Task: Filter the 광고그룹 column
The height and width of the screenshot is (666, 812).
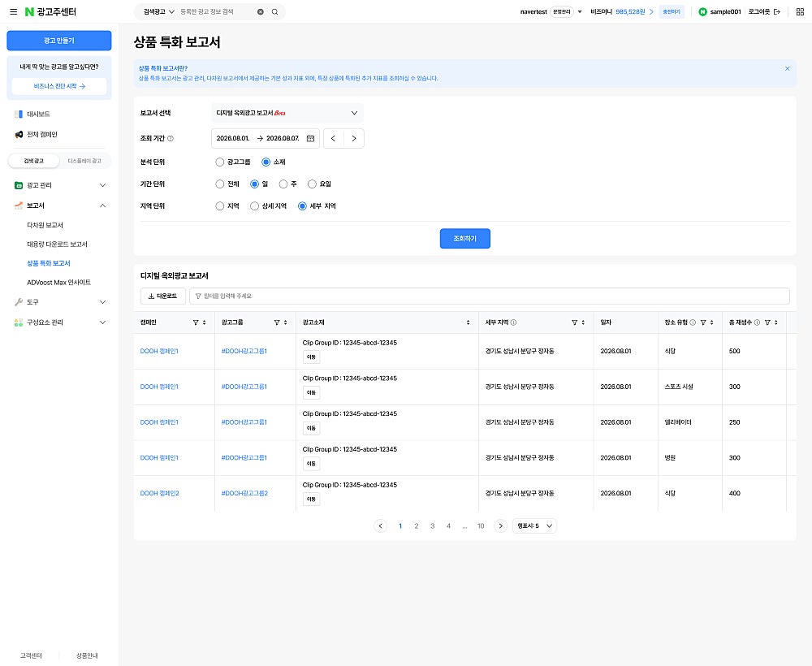Action: click(277, 322)
